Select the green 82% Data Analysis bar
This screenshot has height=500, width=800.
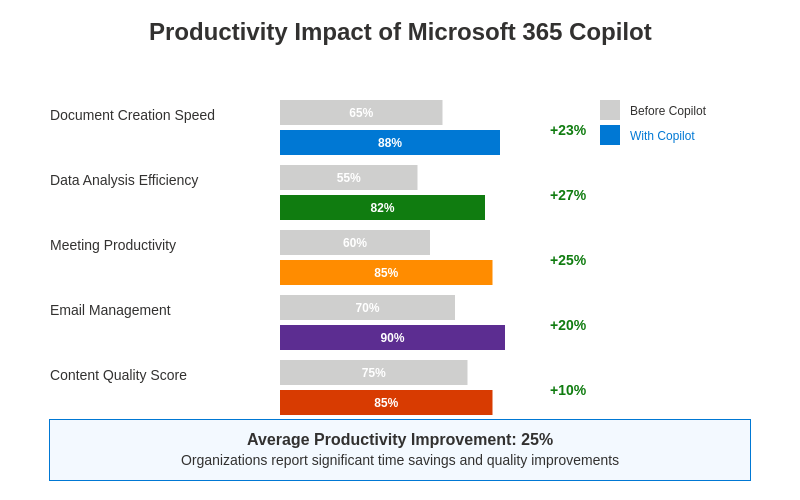[382, 208]
